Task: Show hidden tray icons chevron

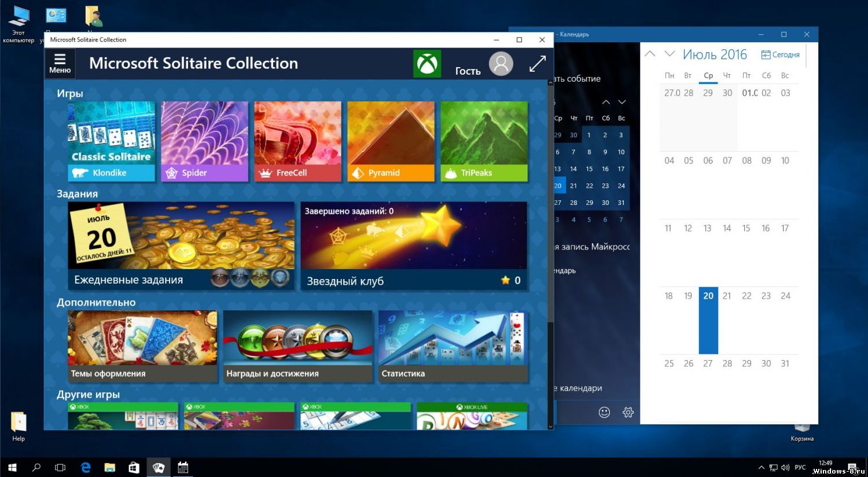Action: click(x=762, y=467)
